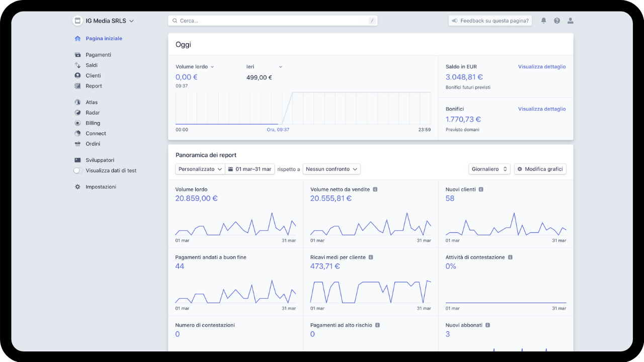Click info icon next to Volume netto da vendite
644x362 pixels.
tap(375, 190)
